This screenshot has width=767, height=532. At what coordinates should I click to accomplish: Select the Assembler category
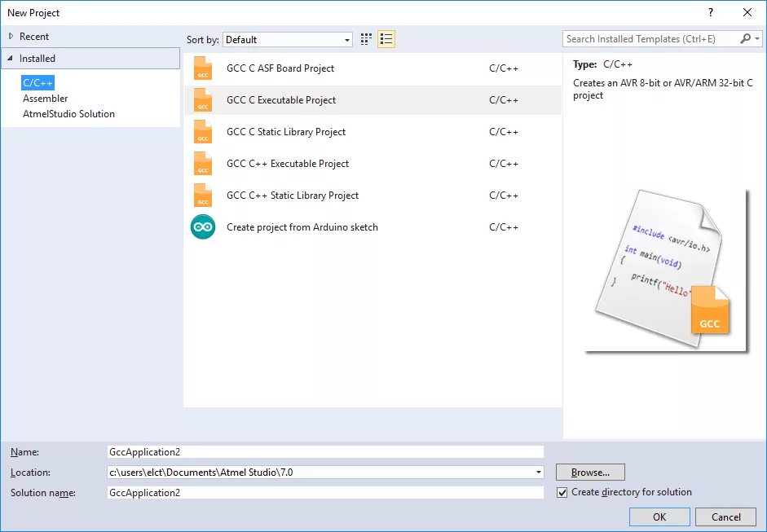46,99
